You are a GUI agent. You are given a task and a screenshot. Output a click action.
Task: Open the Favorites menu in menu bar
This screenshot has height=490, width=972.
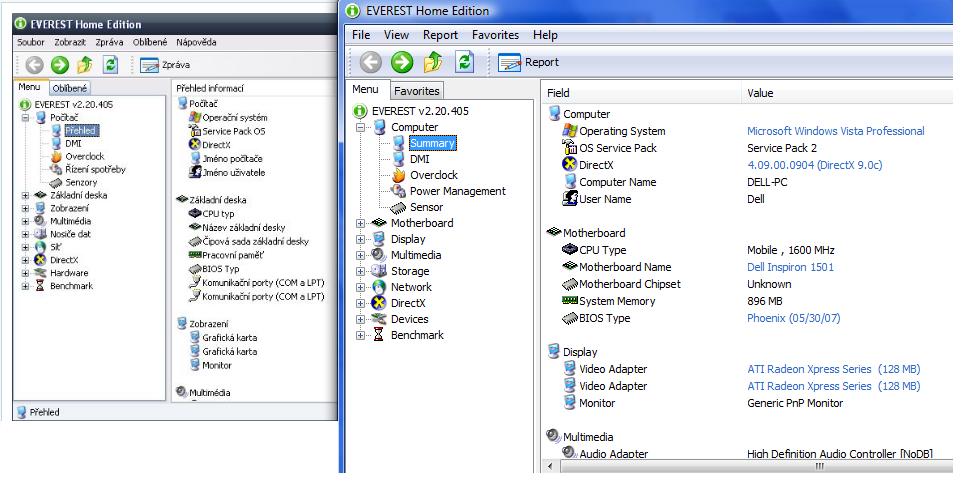click(x=495, y=35)
